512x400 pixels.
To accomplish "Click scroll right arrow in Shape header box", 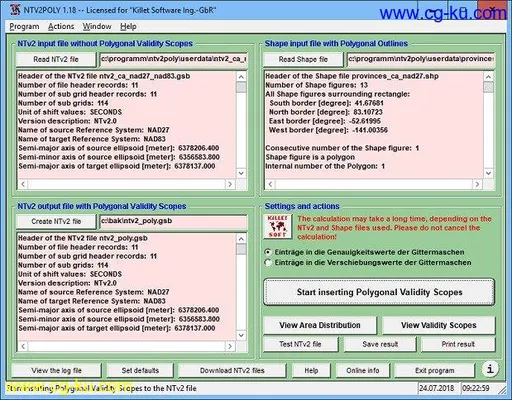I will [477, 184].
